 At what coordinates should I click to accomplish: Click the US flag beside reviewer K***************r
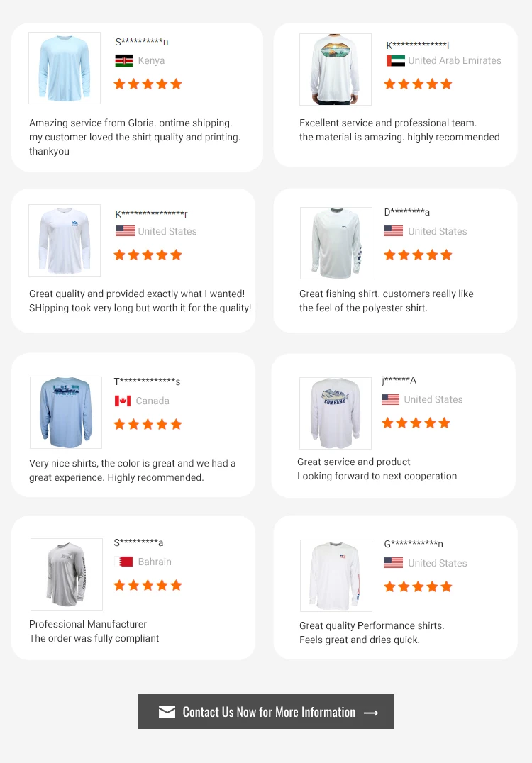coord(125,231)
